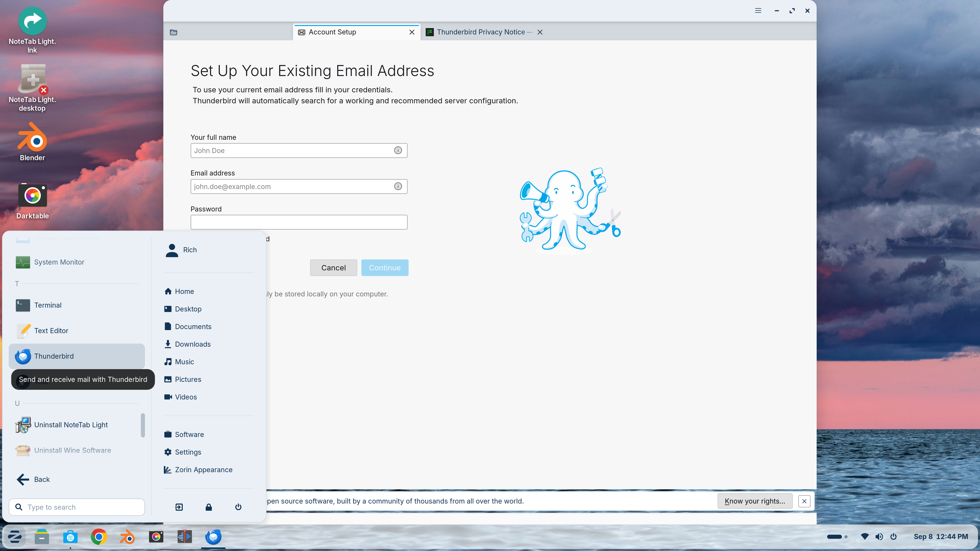Open Google Chrome from the taskbar

pyautogui.click(x=99, y=537)
